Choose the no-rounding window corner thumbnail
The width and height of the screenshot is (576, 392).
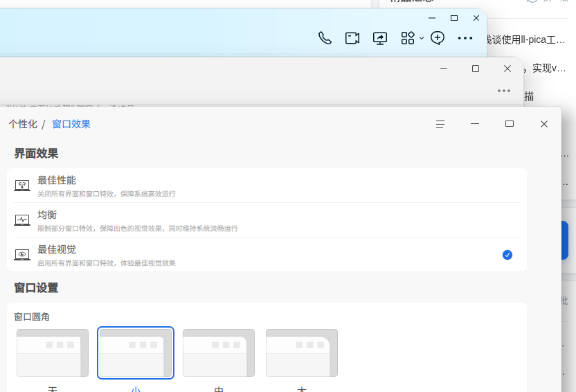53,353
